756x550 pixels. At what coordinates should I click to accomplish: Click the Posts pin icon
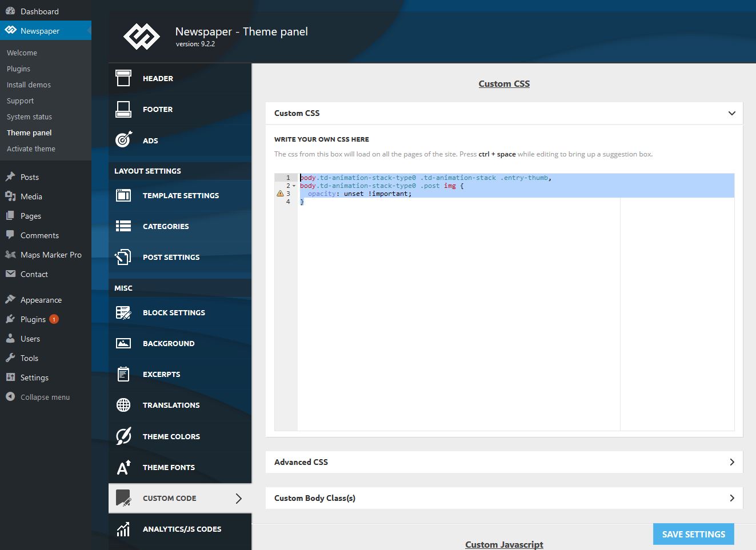[x=10, y=177]
